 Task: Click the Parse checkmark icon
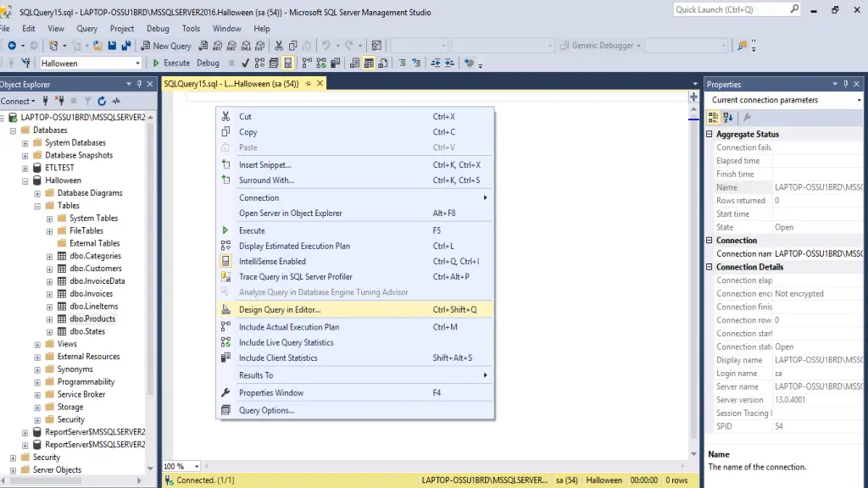tap(245, 63)
